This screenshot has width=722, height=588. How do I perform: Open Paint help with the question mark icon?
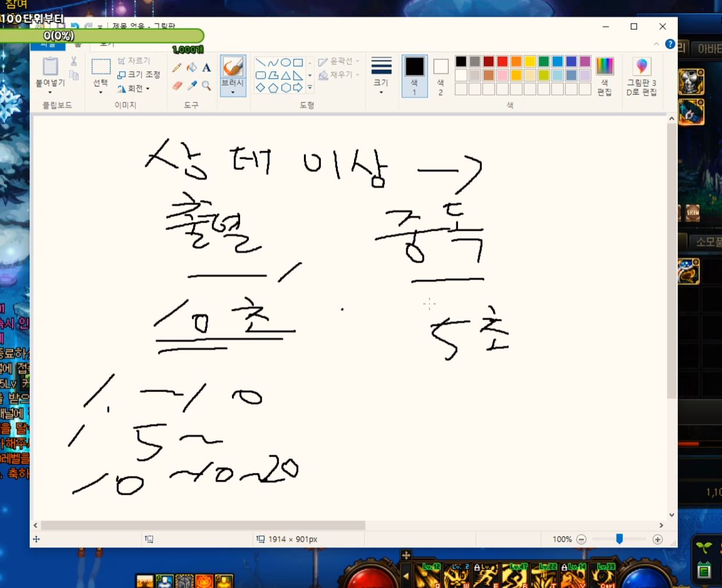(x=670, y=44)
